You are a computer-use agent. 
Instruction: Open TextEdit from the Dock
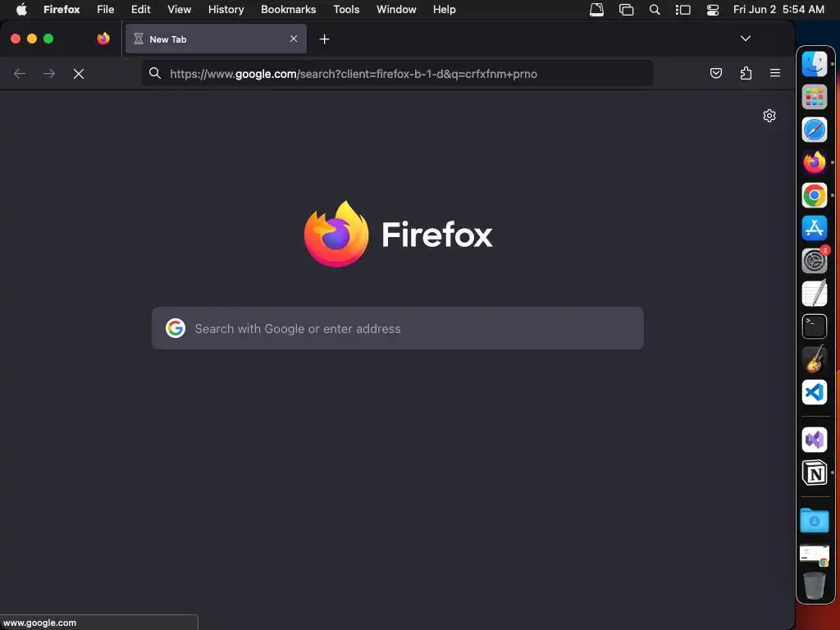tap(815, 294)
